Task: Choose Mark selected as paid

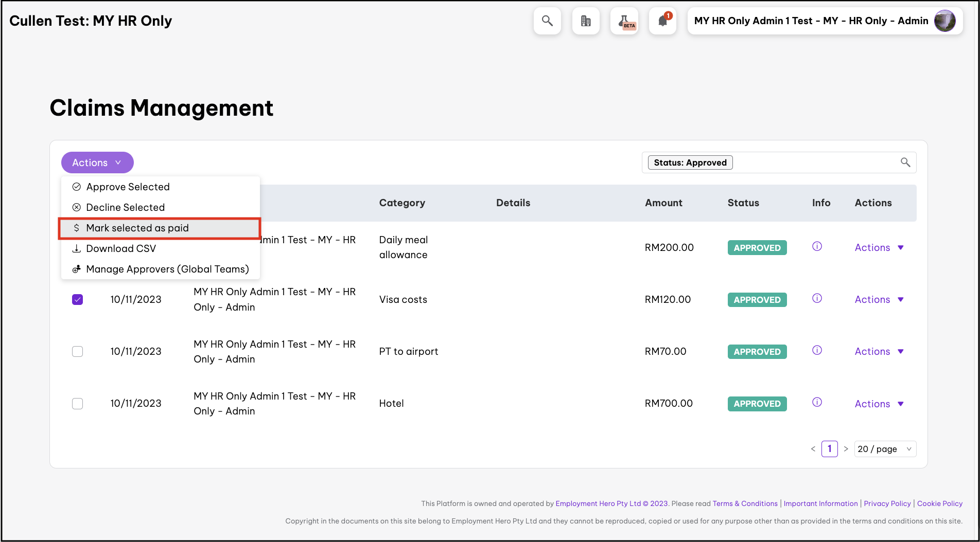Action: [137, 228]
